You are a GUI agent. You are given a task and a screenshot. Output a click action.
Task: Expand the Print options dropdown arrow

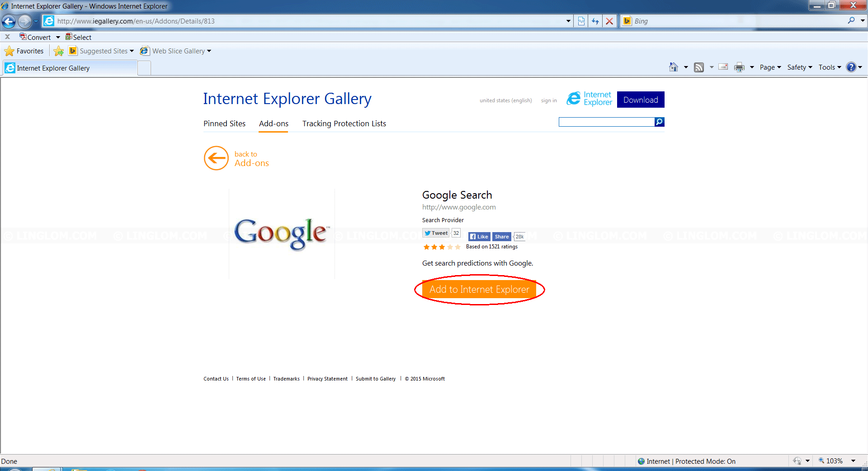pyautogui.click(x=752, y=67)
